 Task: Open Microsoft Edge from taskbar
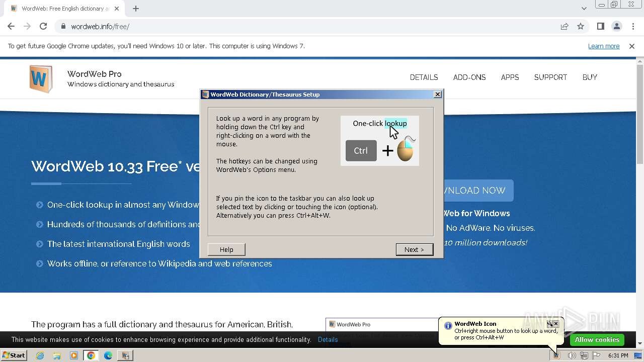click(108, 355)
